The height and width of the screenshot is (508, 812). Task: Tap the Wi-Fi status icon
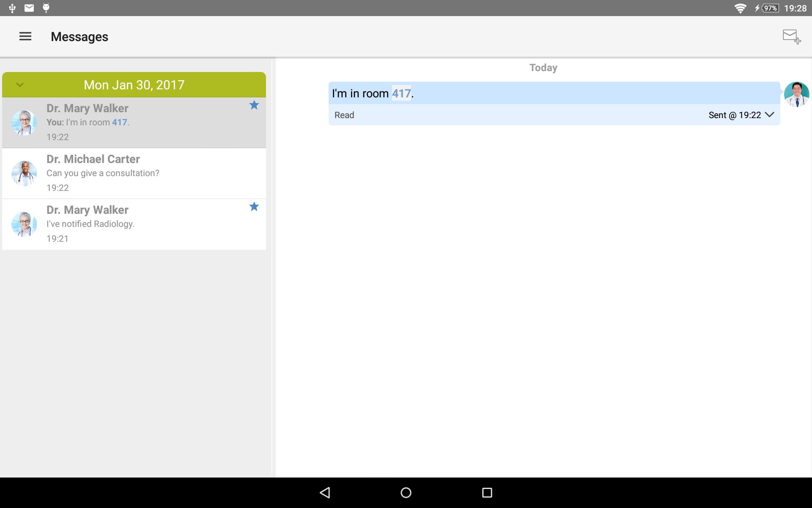click(x=740, y=8)
